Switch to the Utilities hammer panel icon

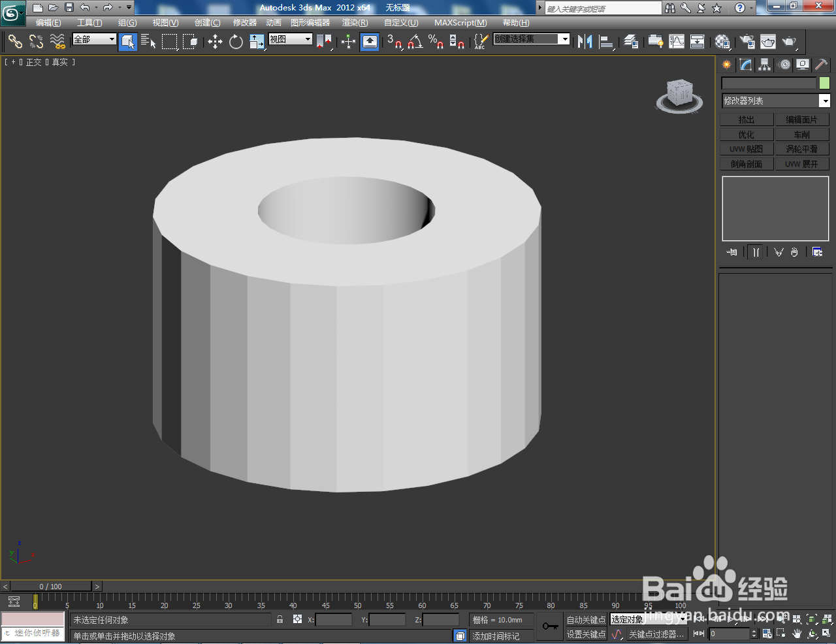coord(822,65)
